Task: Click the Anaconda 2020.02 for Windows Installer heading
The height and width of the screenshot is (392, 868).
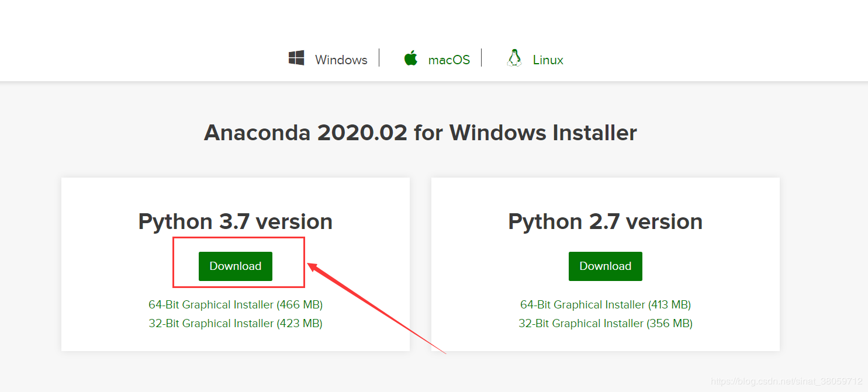Action: [420, 133]
